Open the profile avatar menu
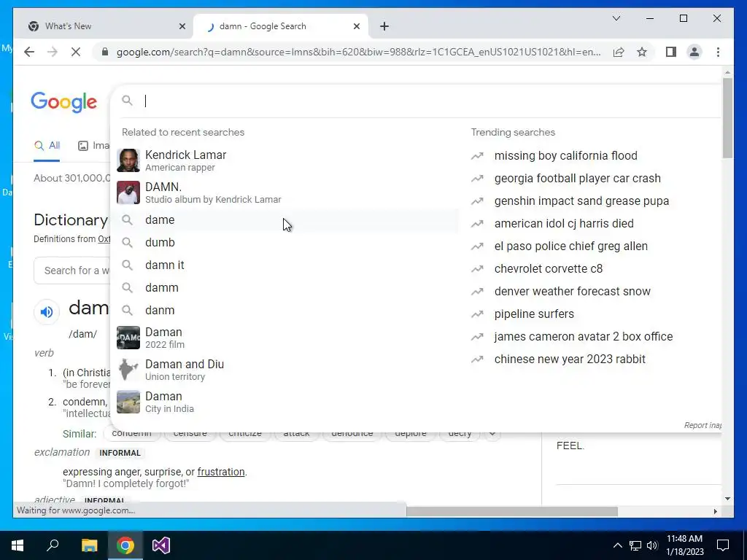The height and width of the screenshot is (560, 747). coord(694,52)
